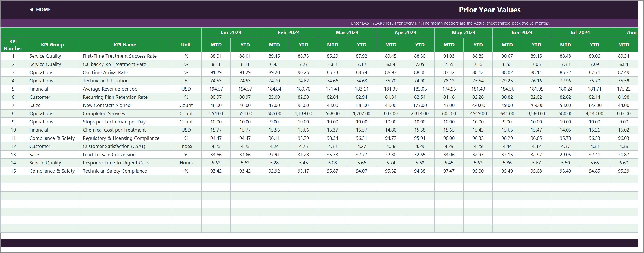Select the Hours unit cell
Viewport: 644px width, 253px height.
[x=186, y=163]
